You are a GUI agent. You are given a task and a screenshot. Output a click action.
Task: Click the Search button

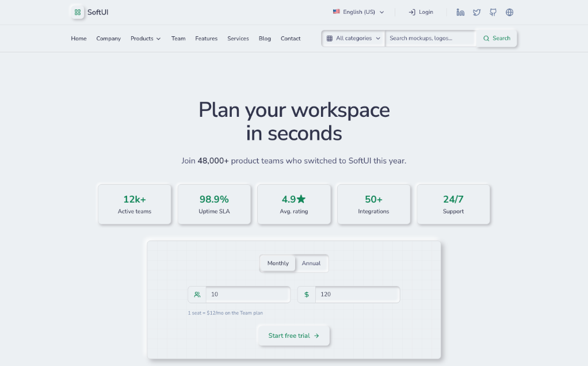coord(497,38)
